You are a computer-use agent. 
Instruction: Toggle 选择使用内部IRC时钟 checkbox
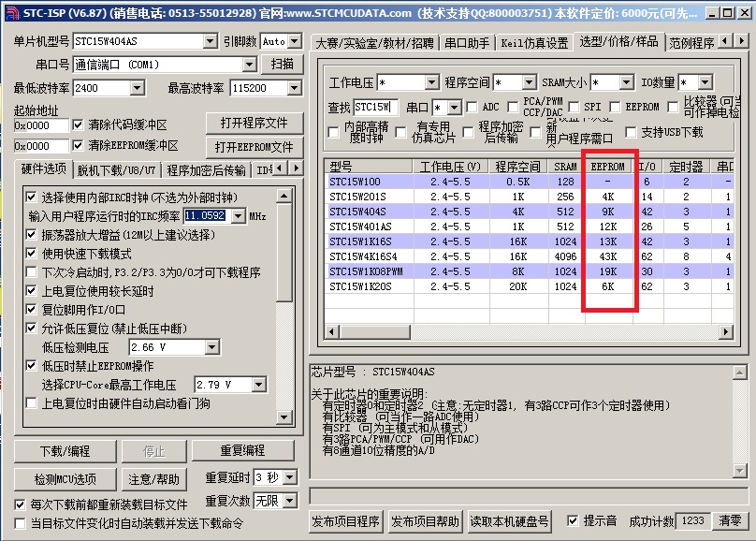(x=31, y=197)
